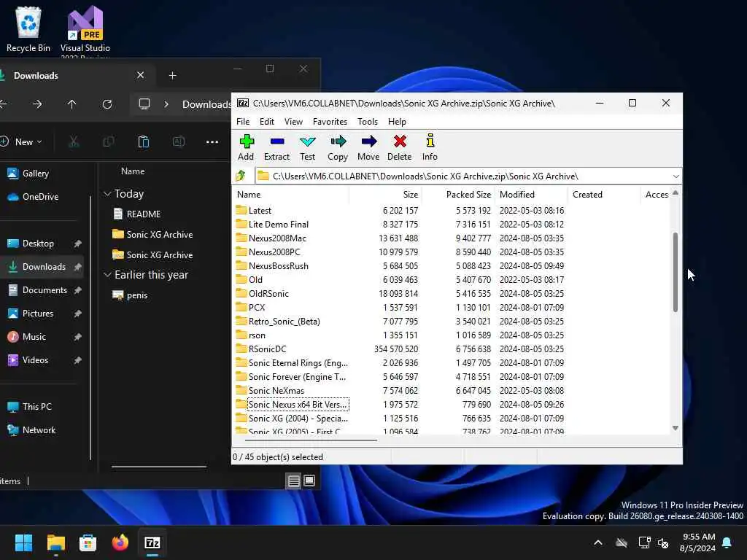747x560 pixels.
Task: Open the View menu in 7-Zip
Action: pos(293,122)
